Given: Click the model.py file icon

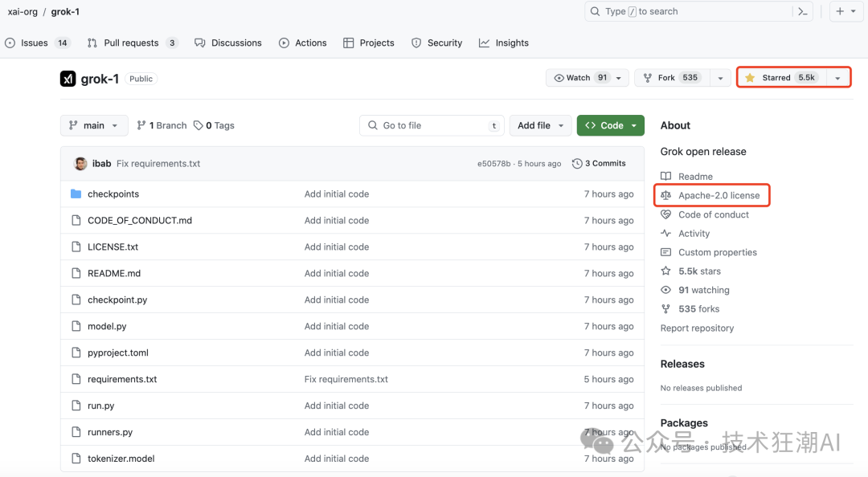Looking at the screenshot, I should click(x=76, y=327).
